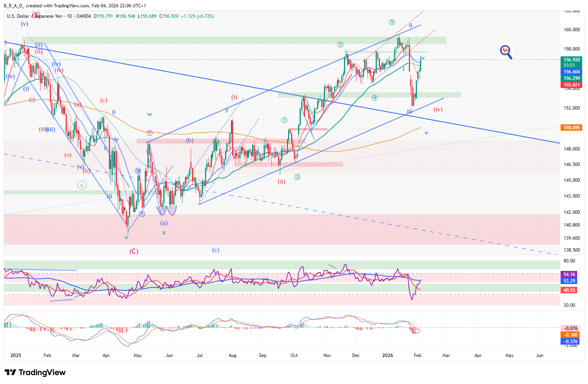
Task: Click the 2026 label on time axis
Action: tap(387, 355)
